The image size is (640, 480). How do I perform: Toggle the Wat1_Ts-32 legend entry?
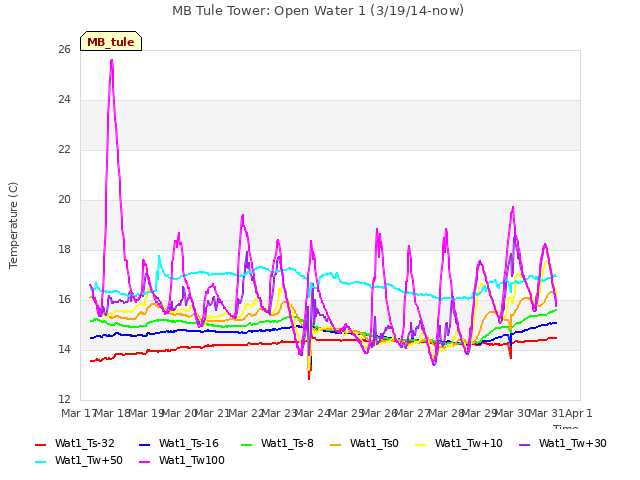[75, 443]
